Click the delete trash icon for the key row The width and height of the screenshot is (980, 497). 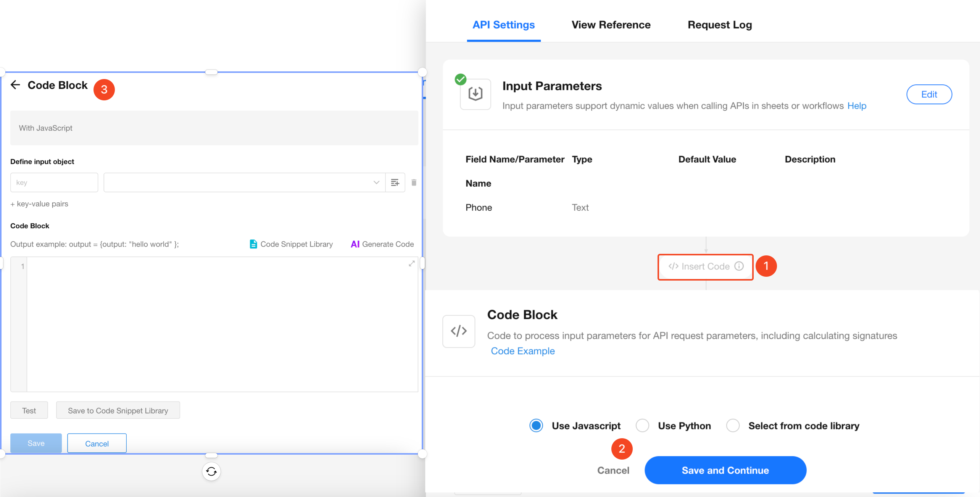pyautogui.click(x=414, y=182)
